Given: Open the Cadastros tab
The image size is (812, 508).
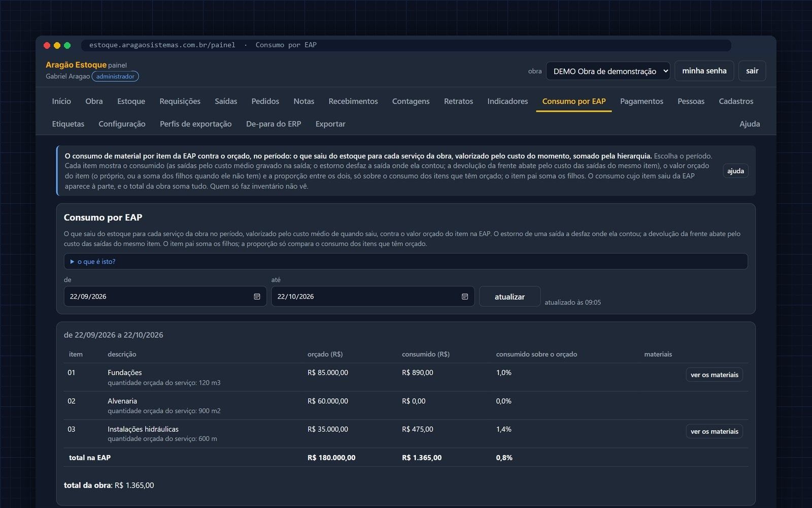Looking at the screenshot, I should [x=736, y=101].
